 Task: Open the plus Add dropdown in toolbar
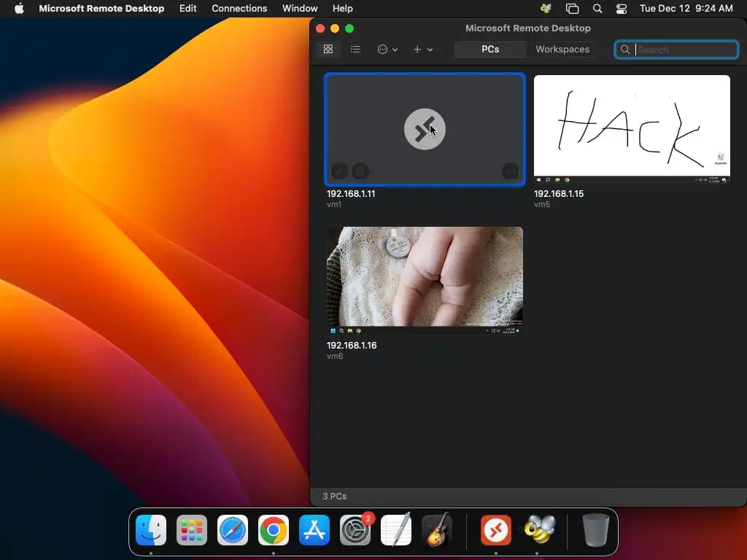coord(422,50)
